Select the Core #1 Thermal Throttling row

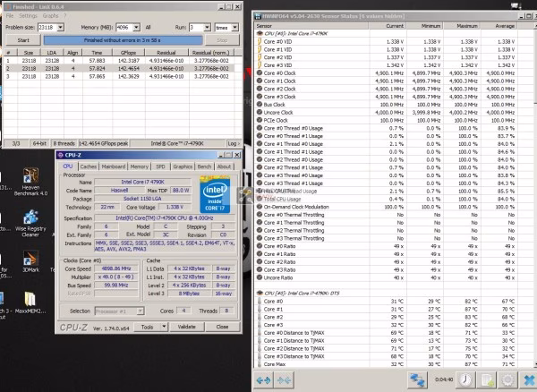point(387,223)
